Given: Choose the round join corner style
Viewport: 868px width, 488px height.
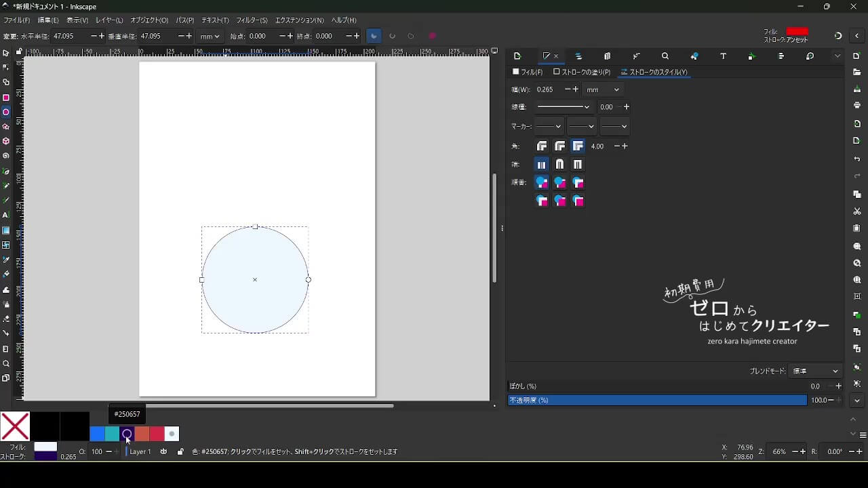Looking at the screenshot, I should (559, 146).
